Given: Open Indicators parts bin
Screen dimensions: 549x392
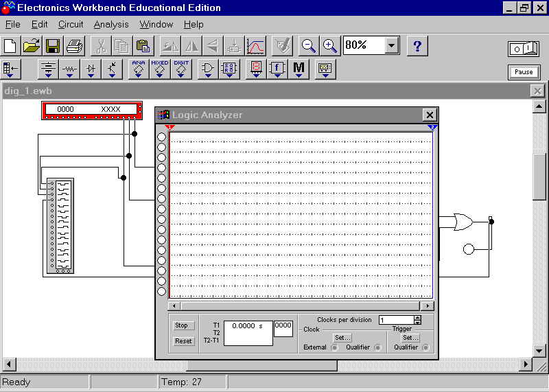Looking at the screenshot, I should click(x=256, y=69).
